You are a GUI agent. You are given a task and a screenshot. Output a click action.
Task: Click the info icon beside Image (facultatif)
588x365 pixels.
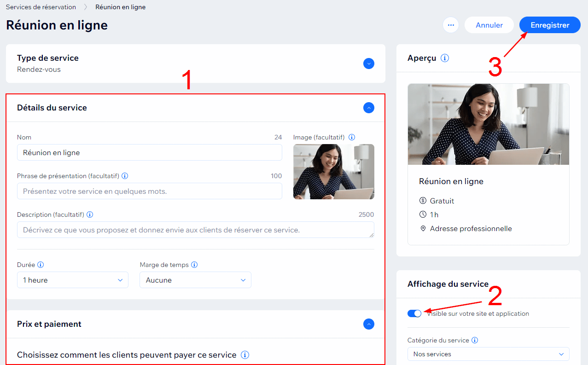coord(352,137)
